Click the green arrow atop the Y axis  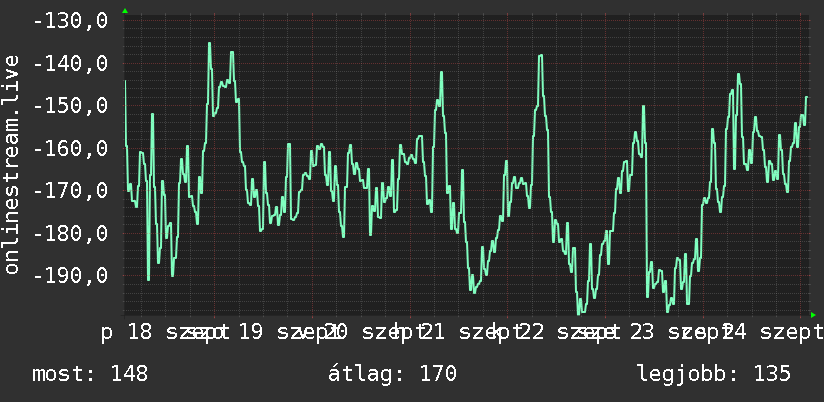(x=125, y=11)
